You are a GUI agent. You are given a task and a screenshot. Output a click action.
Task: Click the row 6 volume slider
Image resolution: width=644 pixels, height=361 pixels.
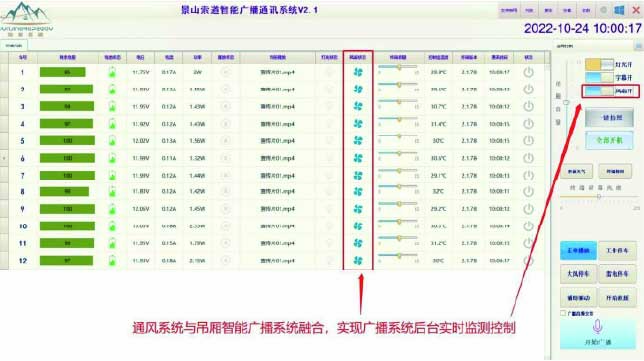(398, 153)
